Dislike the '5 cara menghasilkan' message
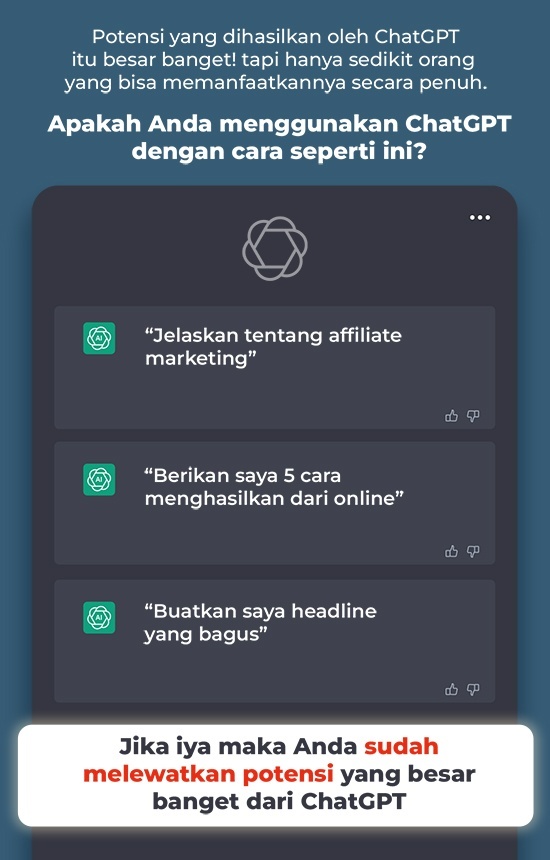This screenshot has width=550, height=860. coord(473,551)
